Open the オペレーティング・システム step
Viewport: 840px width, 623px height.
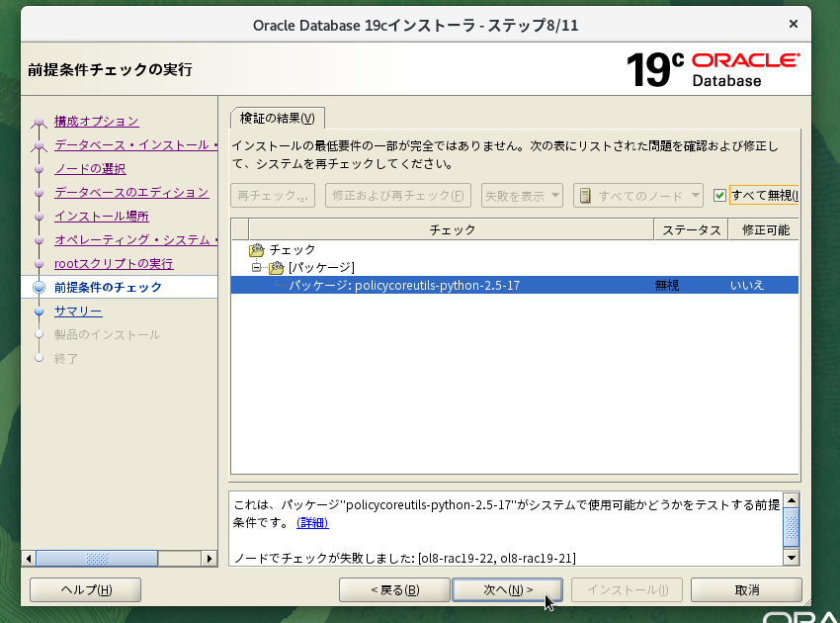tap(135, 239)
